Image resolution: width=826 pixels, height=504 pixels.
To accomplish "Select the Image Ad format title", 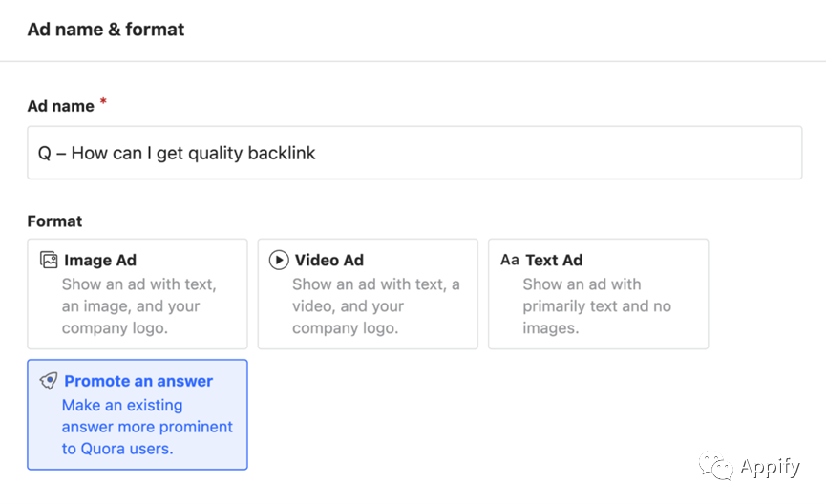I will pos(100,261).
